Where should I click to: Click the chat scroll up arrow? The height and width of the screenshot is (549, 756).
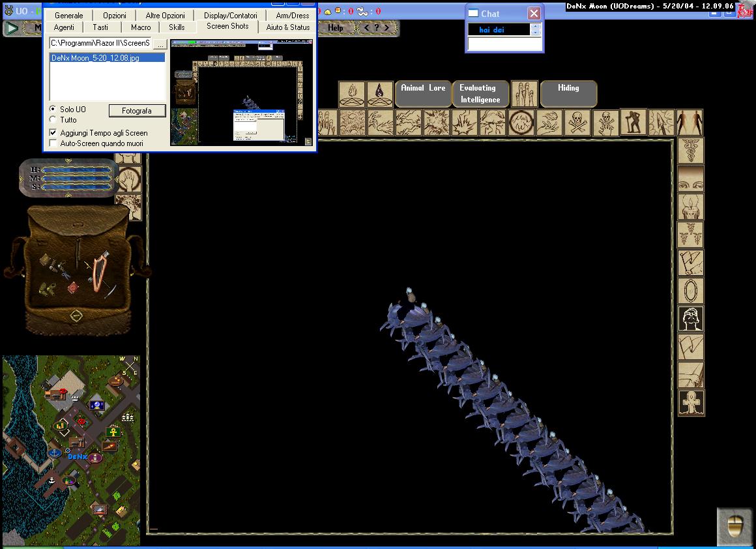(536, 27)
